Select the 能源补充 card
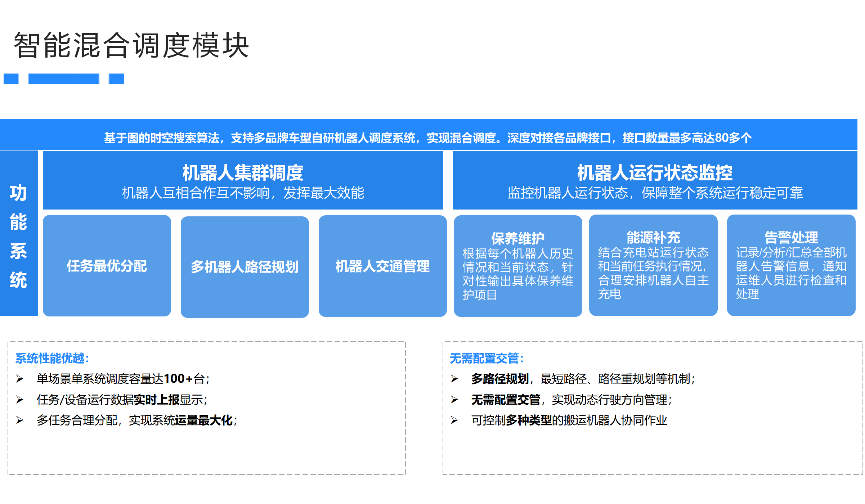This screenshot has width=865, height=504. [653, 266]
